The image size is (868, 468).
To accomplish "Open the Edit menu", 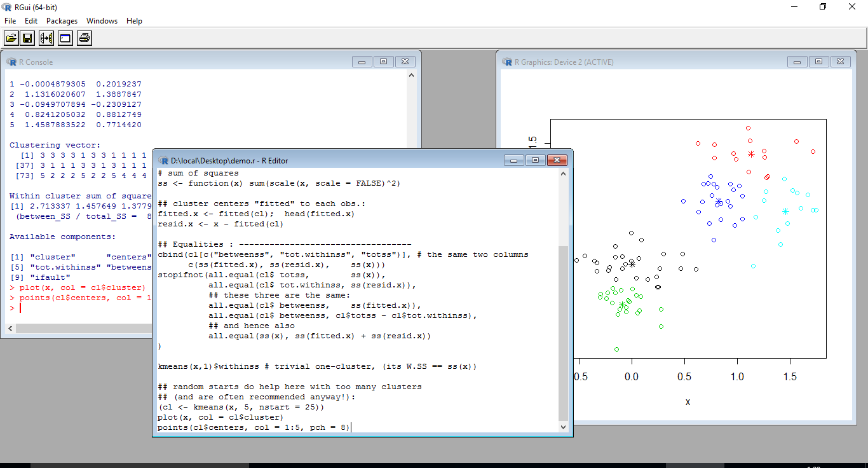I will (31, 21).
